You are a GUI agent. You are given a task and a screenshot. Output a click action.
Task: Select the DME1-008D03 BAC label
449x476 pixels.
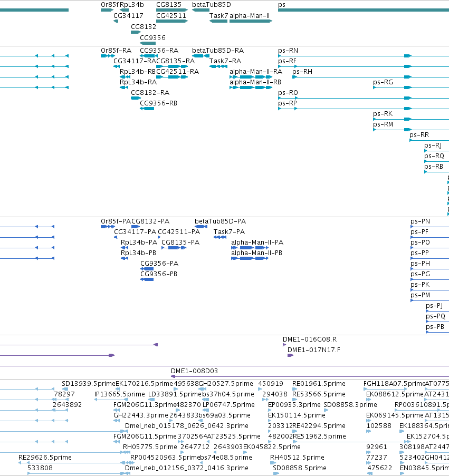click(x=194, y=371)
